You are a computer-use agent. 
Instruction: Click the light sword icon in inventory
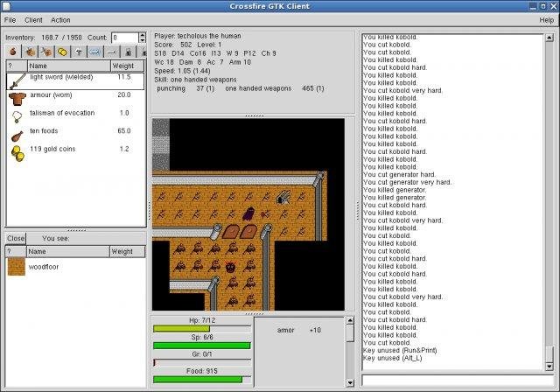pos(17,81)
